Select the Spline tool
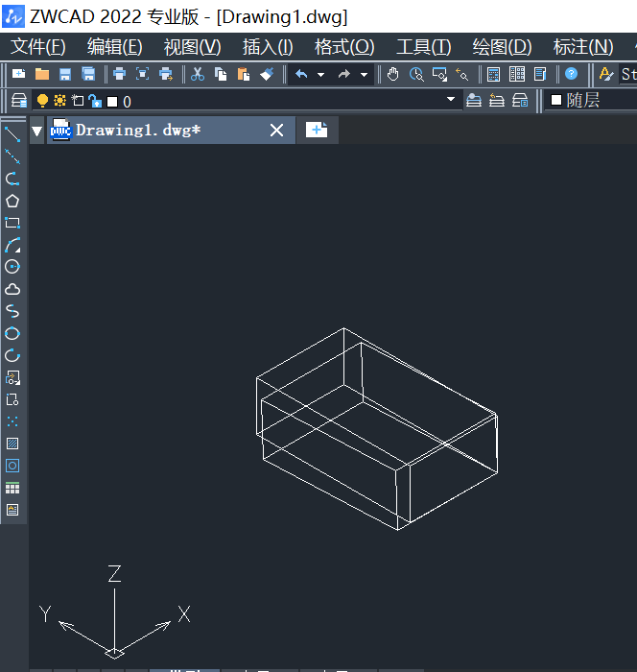This screenshot has height=672, width=637. pyautogui.click(x=12, y=311)
